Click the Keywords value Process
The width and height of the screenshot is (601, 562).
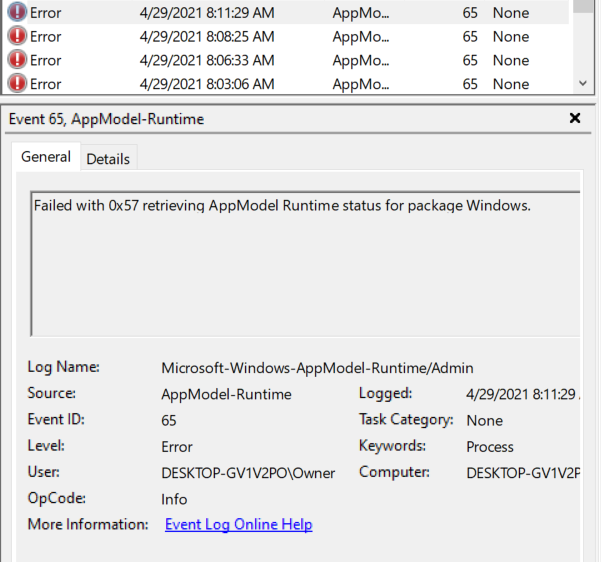point(490,447)
